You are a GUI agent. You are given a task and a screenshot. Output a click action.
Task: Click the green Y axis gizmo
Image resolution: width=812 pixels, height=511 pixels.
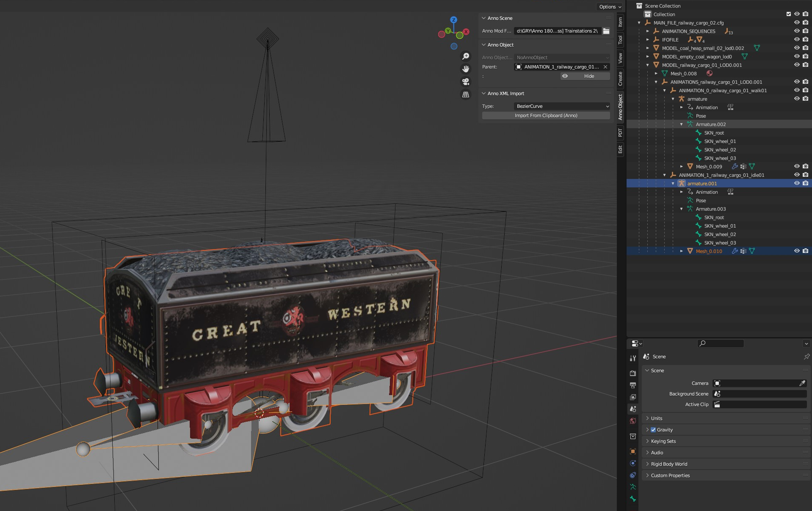[x=448, y=31]
